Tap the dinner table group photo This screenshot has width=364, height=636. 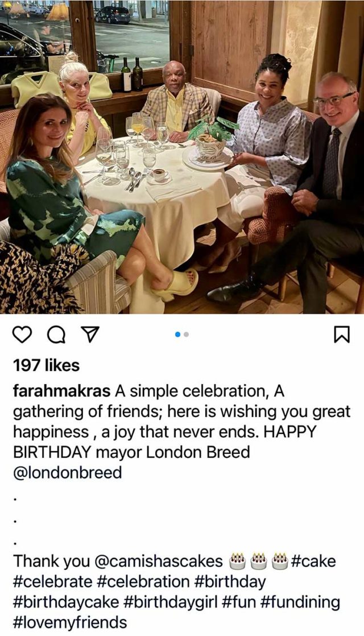coord(182,157)
